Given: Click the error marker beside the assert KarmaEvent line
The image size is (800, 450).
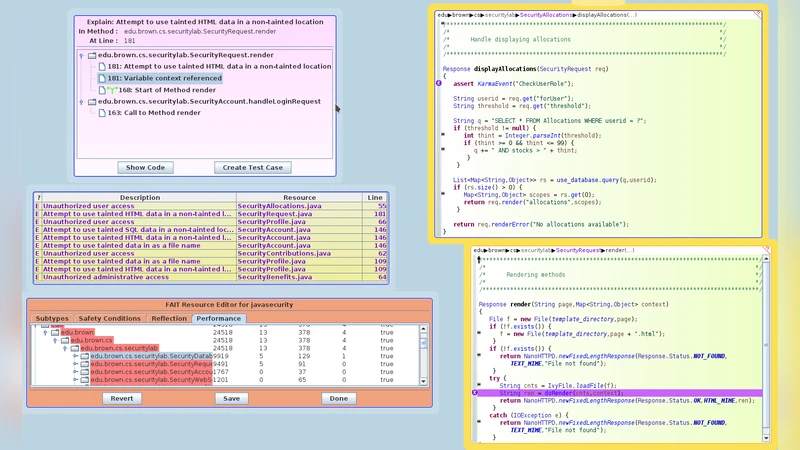Looking at the screenshot, I should point(439,84).
